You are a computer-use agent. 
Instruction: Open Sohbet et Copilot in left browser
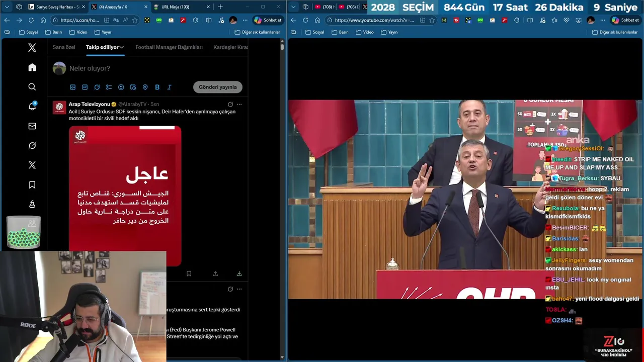tap(268, 20)
